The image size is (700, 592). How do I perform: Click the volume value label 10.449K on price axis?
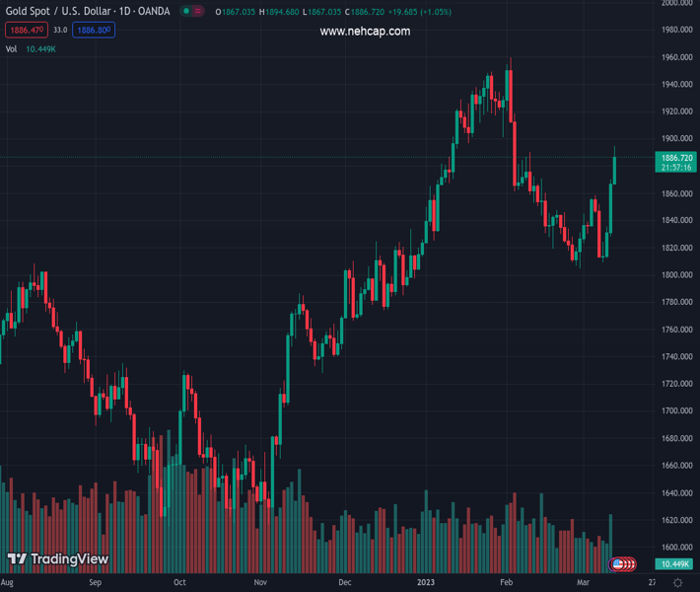[x=674, y=563]
